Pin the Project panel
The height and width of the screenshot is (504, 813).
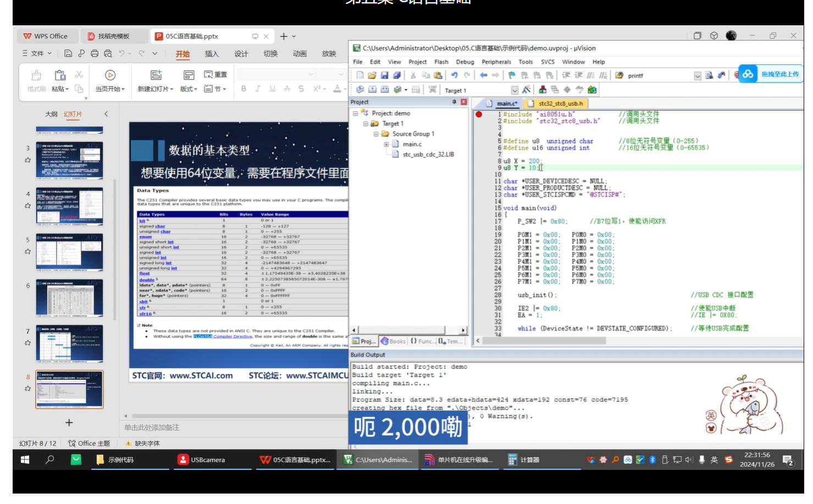454,102
